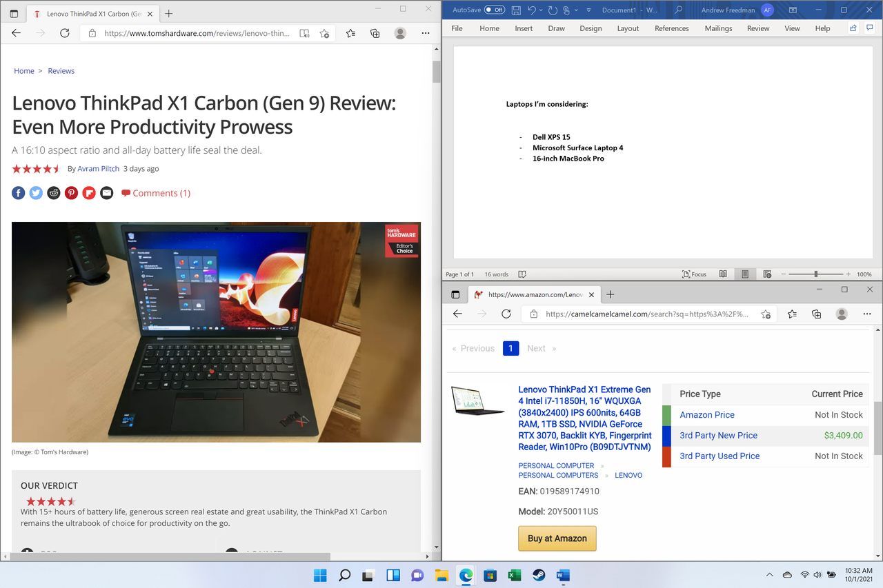Open the File menu in Word
Image resolution: width=883 pixels, height=588 pixels.
click(457, 28)
